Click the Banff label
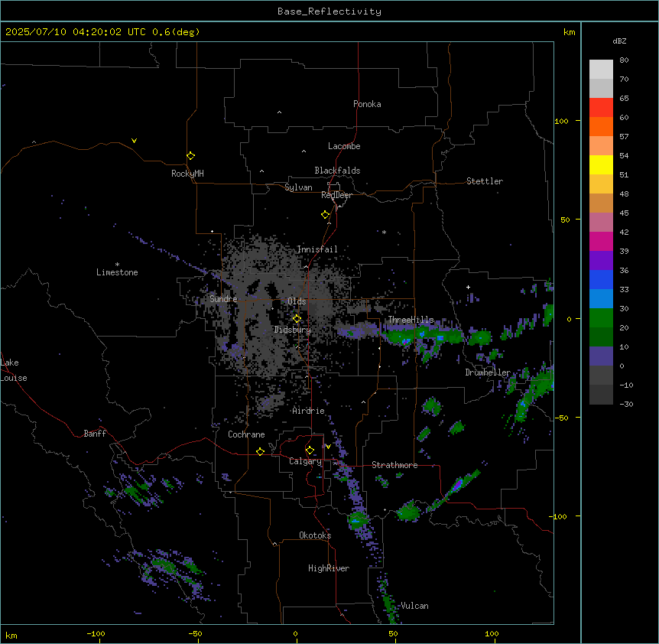Image resolution: width=659 pixels, height=644 pixels. tap(95, 434)
